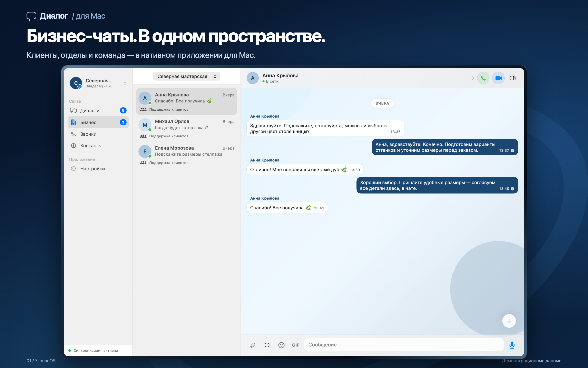The image size is (588, 368).
Task: Click the unread badge 5 on Диалоги
Action: click(123, 110)
